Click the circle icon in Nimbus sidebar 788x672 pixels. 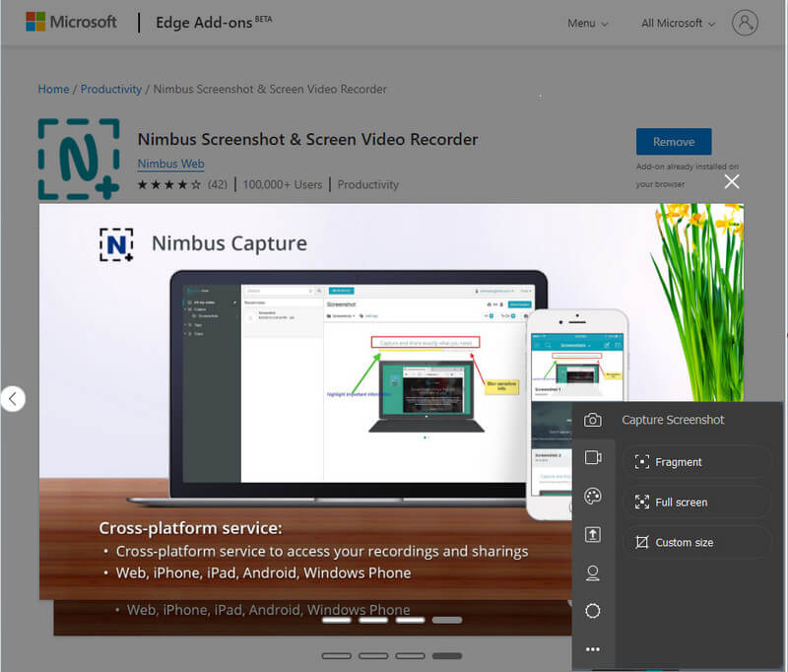click(x=593, y=611)
